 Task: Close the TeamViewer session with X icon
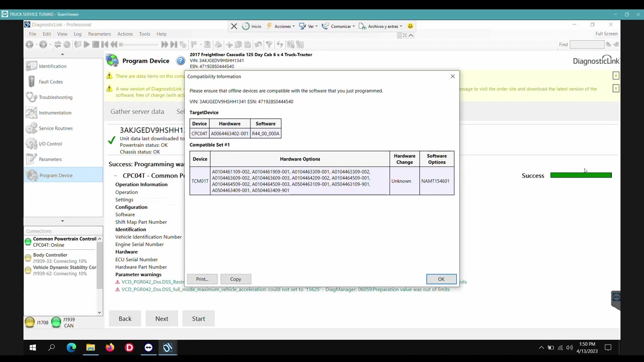(x=234, y=26)
